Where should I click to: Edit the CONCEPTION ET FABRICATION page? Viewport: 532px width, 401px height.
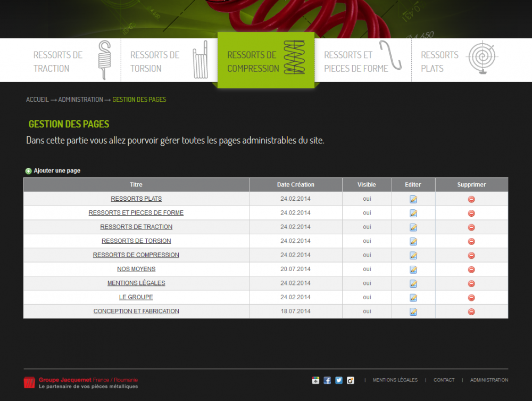413,312
